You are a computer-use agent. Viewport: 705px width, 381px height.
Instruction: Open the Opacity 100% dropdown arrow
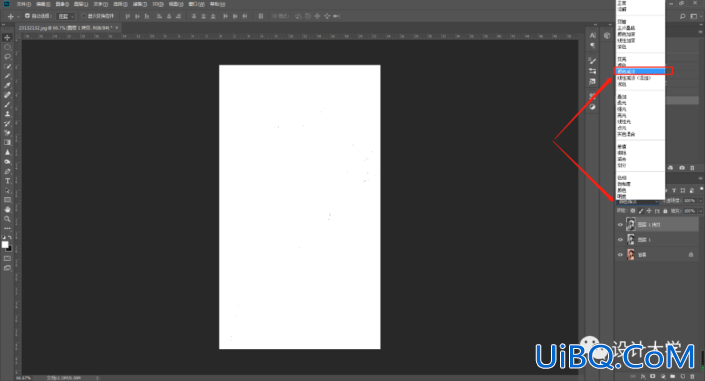point(700,201)
